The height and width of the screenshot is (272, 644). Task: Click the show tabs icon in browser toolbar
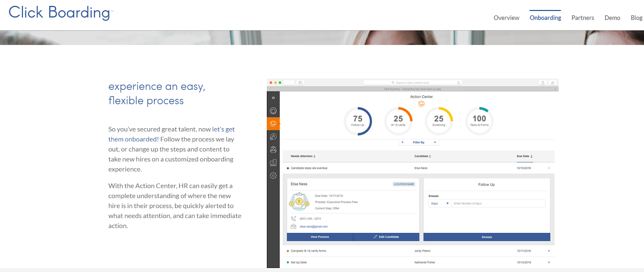click(553, 82)
